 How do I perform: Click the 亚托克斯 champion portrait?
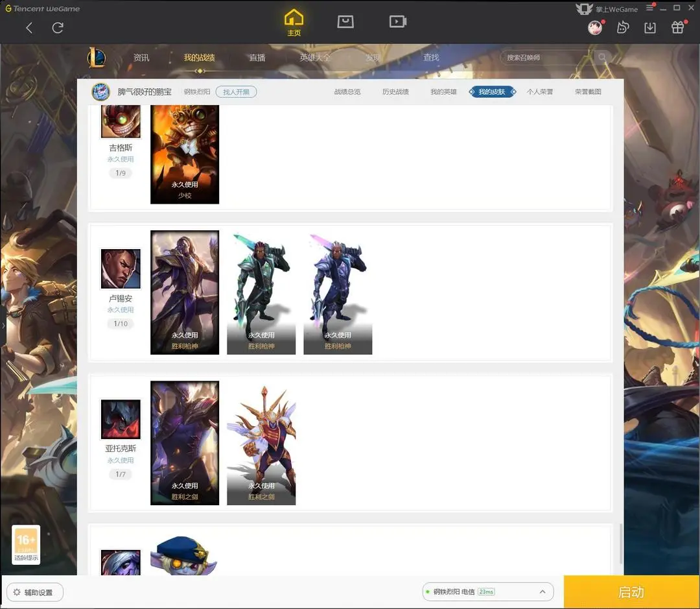(x=121, y=420)
